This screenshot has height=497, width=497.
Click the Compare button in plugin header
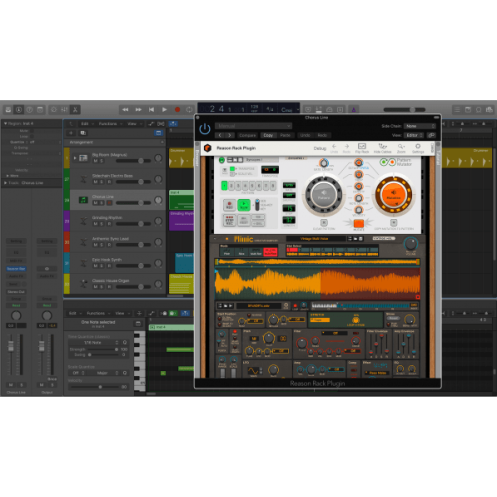pos(247,135)
